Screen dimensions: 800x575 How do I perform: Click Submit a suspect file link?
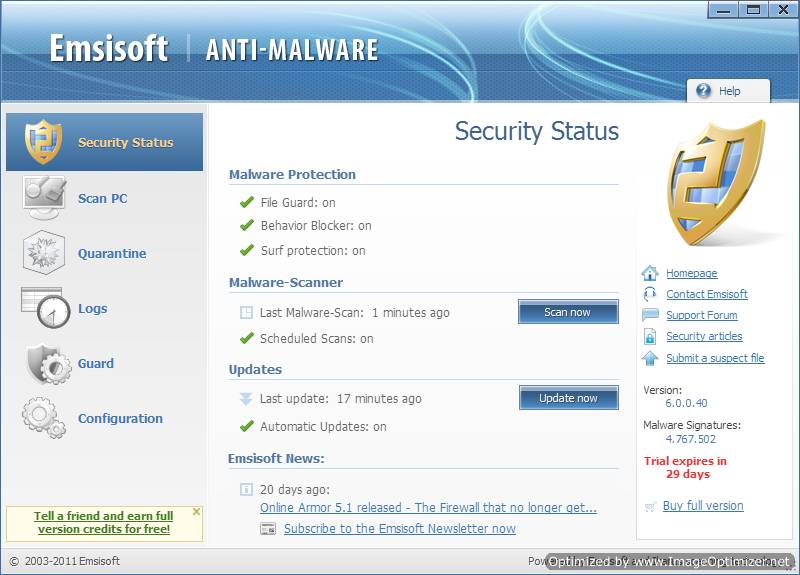[715, 358]
